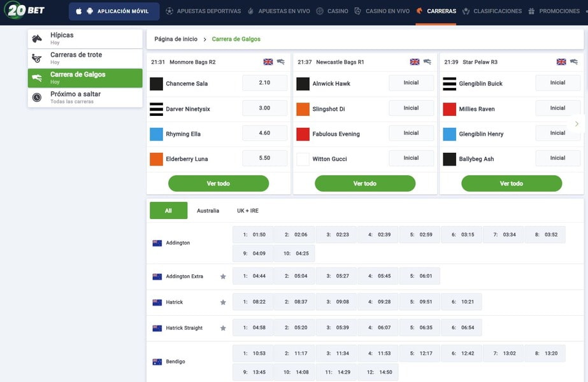Click the Monmore Bags R2 race title
588x382 pixels.
point(192,62)
